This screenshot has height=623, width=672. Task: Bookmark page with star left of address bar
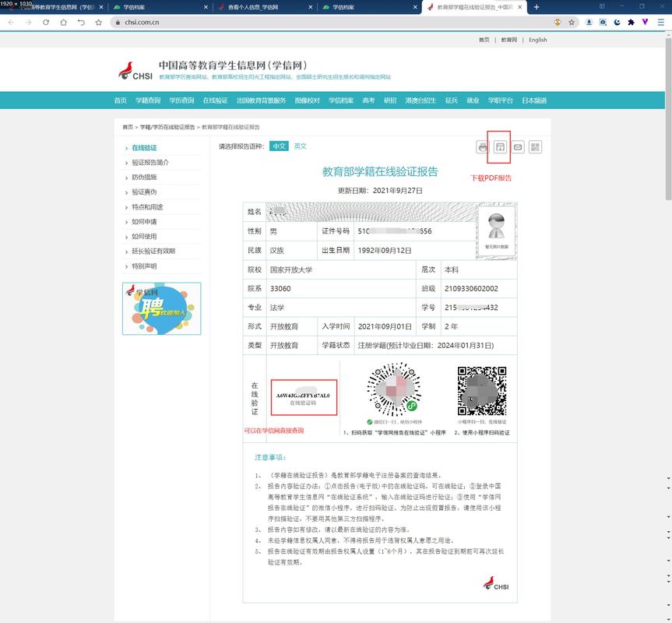coord(99,23)
